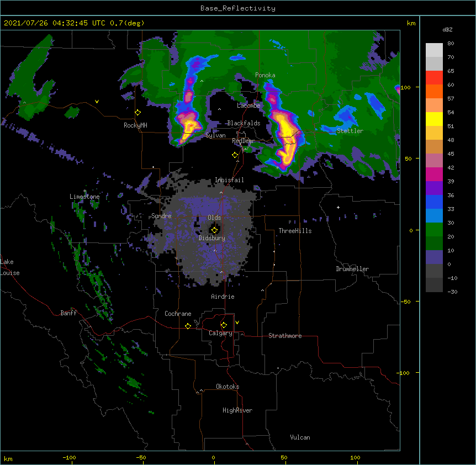Screen dimensions: 476x465
Task: Click the HighRiver town label
Action: (237, 410)
